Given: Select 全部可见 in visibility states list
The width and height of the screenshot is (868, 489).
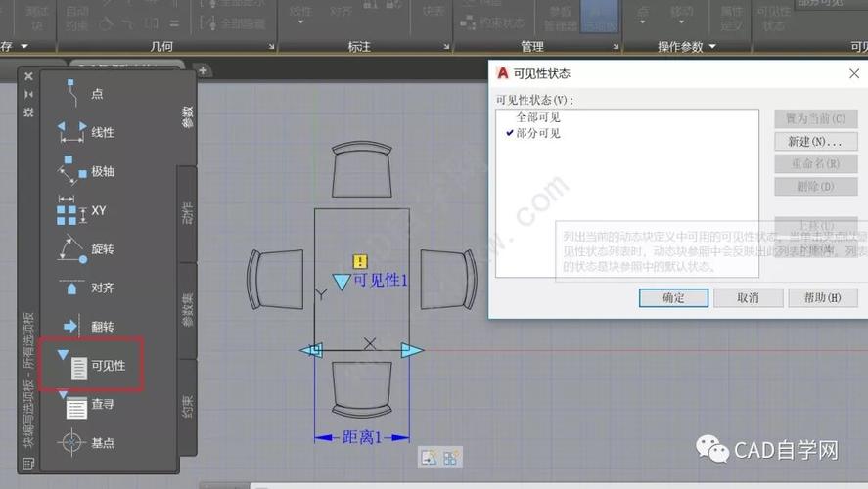Looking at the screenshot, I should [538, 117].
